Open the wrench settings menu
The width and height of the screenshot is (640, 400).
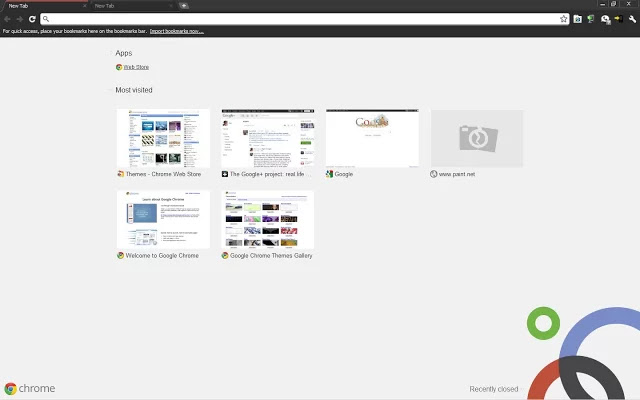tap(632, 19)
